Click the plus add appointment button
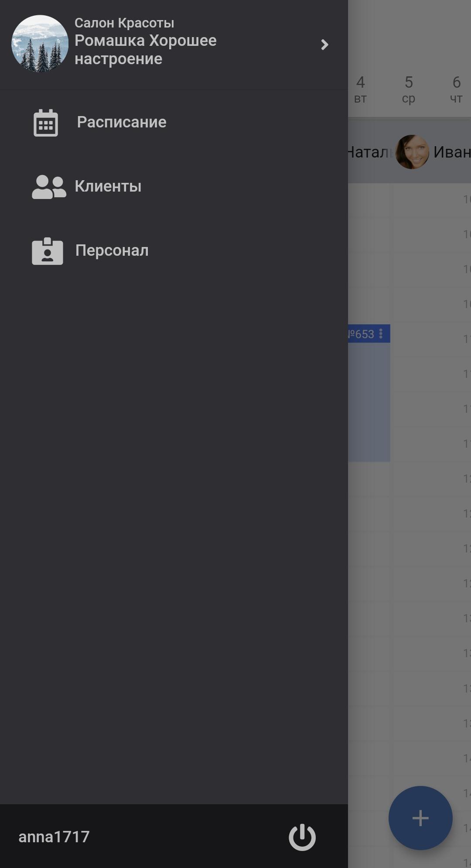471x868 pixels. (420, 818)
